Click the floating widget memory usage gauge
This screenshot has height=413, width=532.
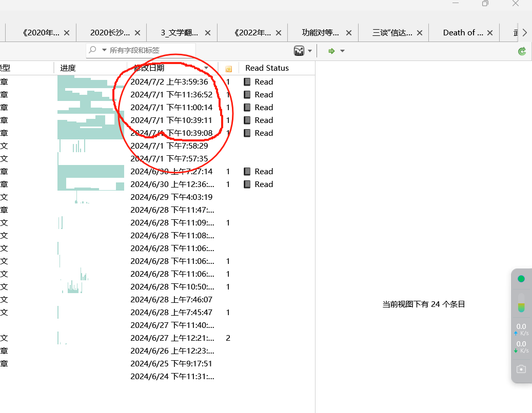[x=521, y=302]
